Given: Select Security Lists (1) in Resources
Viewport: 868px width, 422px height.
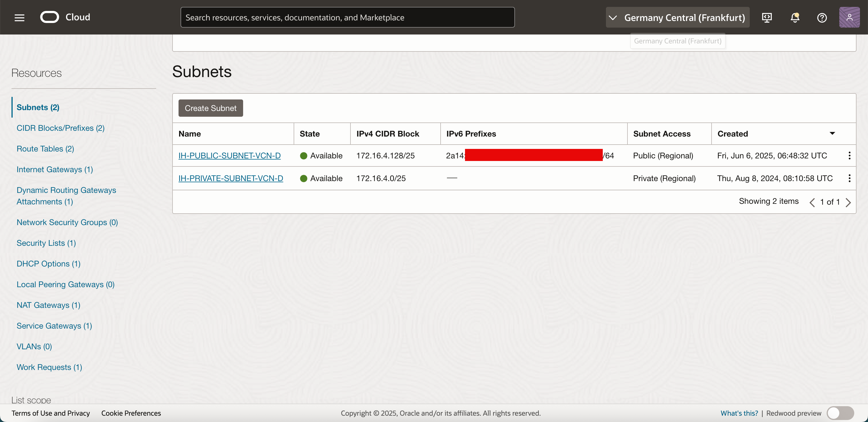Looking at the screenshot, I should [46, 243].
